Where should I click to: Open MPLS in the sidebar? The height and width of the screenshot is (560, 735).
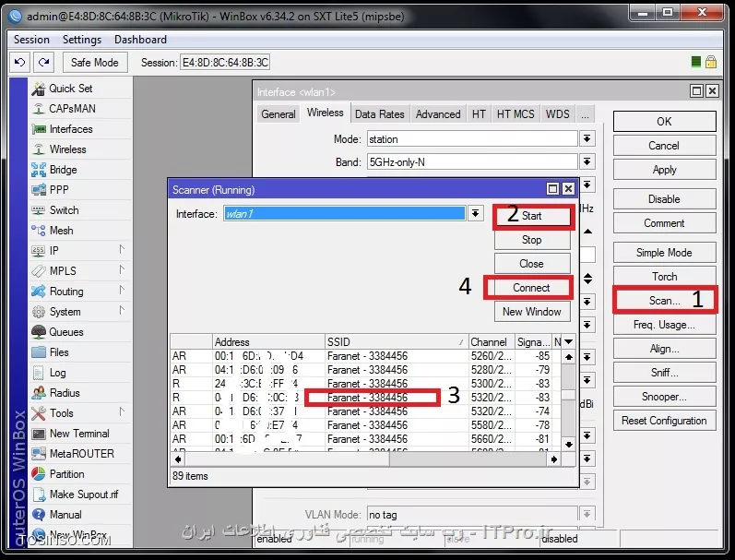point(63,271)
